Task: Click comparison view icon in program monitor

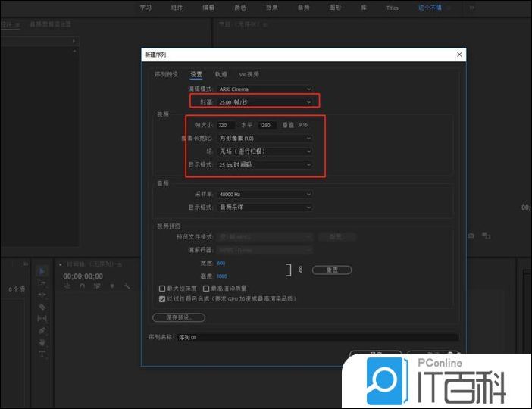Action: click(487, 236)
